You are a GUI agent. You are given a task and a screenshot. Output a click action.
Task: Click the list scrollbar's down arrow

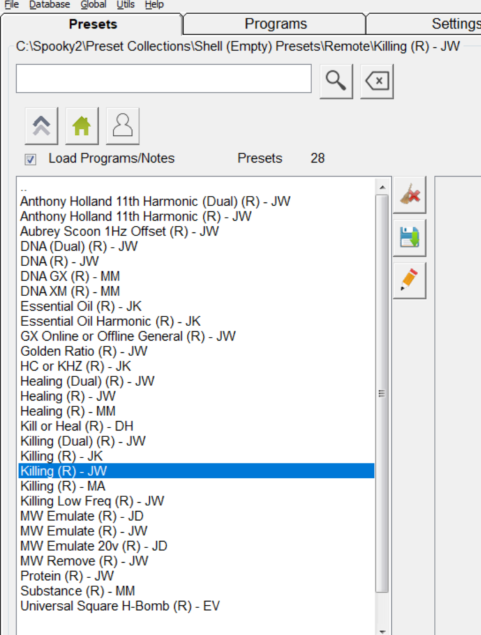[x=382, y=631]
